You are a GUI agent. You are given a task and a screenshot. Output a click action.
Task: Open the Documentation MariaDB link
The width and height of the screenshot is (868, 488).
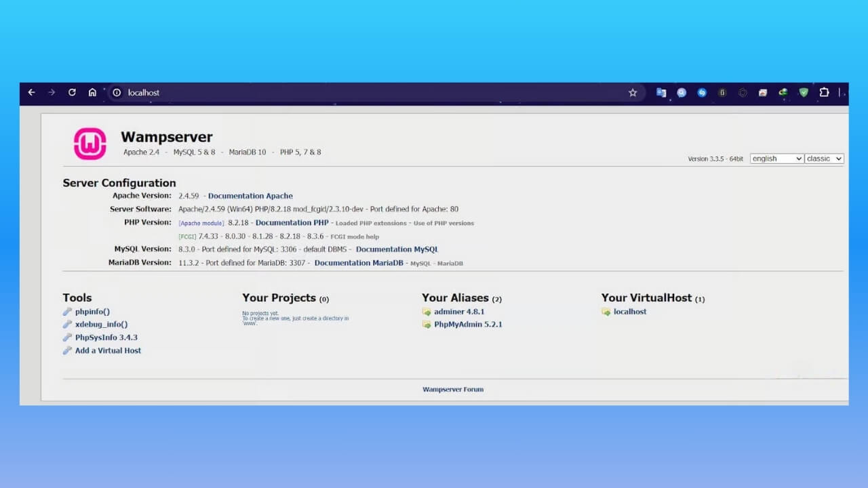coord(359,263)
